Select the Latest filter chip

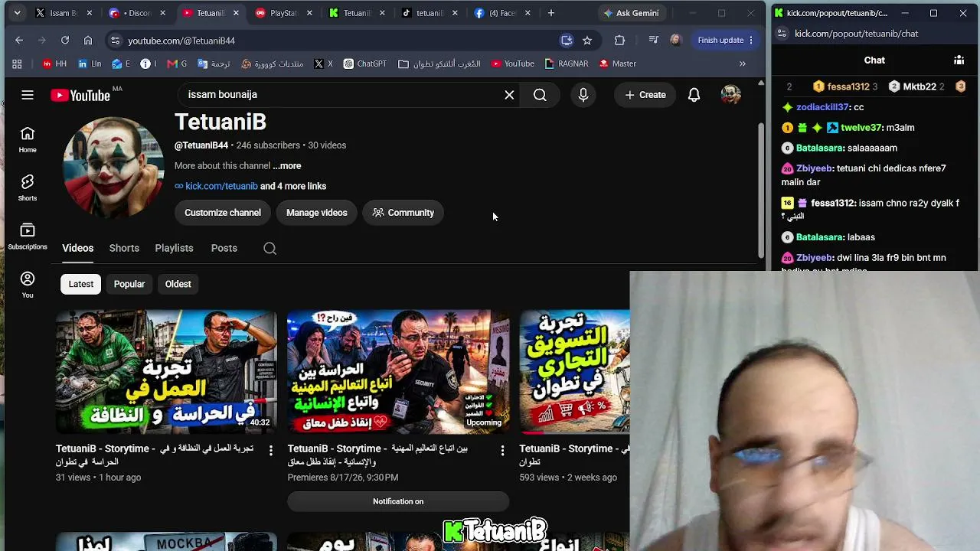click(x=81, y=284)
